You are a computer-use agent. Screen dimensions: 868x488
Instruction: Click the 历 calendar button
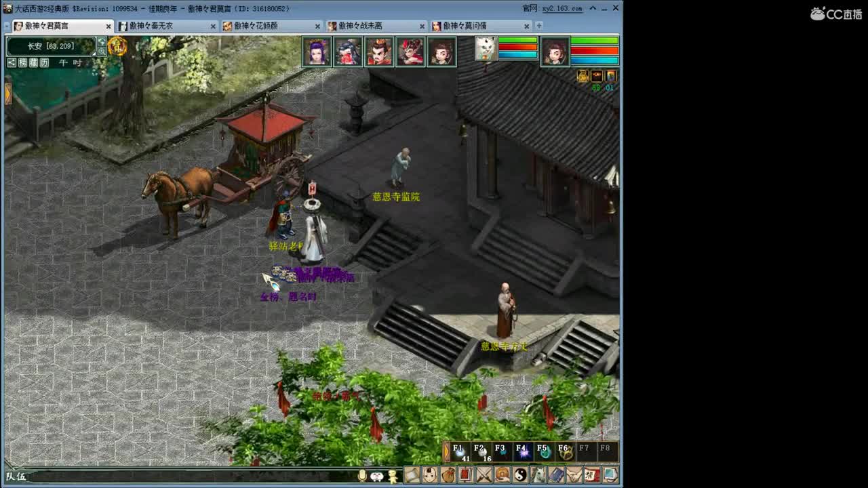pos(44,62)
